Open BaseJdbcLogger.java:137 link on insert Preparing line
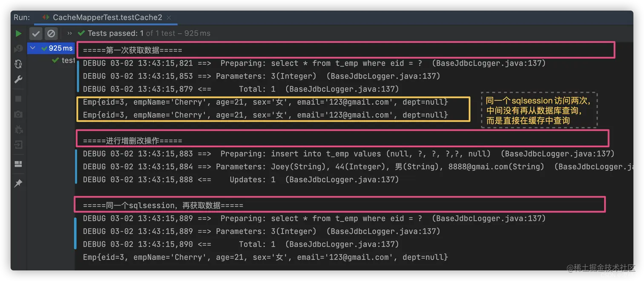This screenshot has width=644, height=281. (558, 154)
